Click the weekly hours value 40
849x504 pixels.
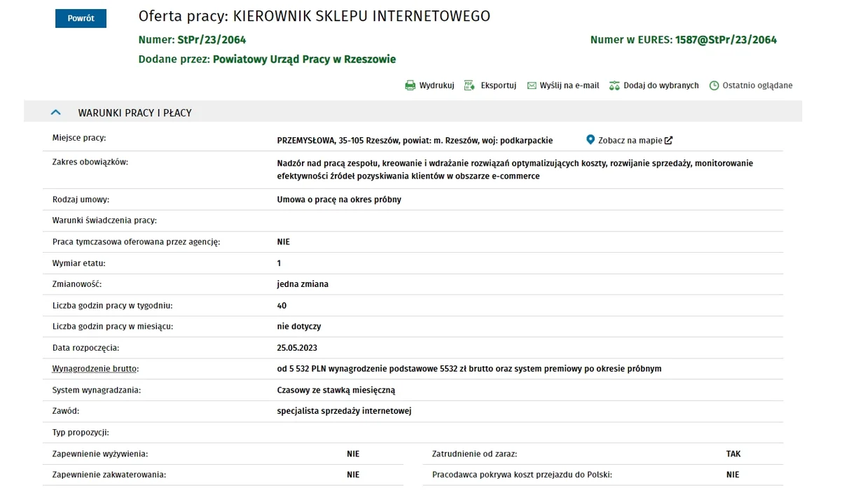point(282,306)
